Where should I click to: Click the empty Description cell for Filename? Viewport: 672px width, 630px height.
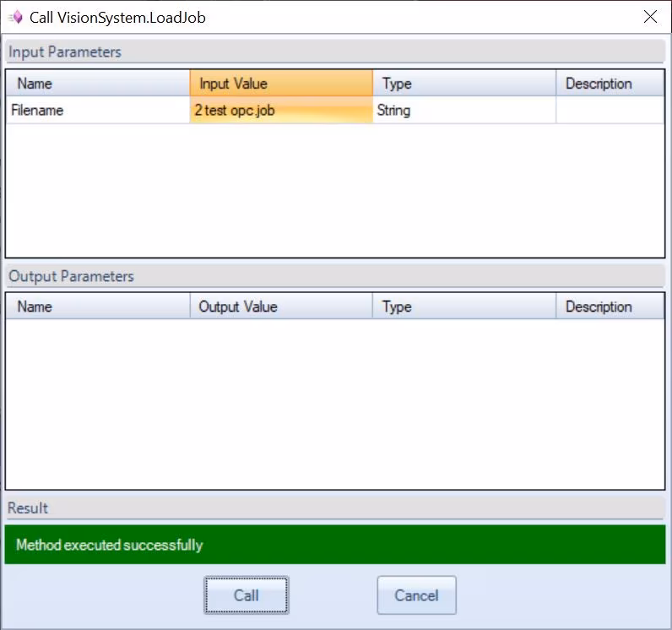610,111
